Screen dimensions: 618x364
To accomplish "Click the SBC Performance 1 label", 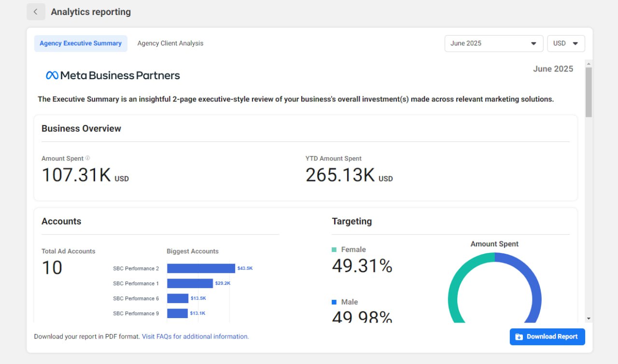I will pyautogui.click(x=136, y=283).
